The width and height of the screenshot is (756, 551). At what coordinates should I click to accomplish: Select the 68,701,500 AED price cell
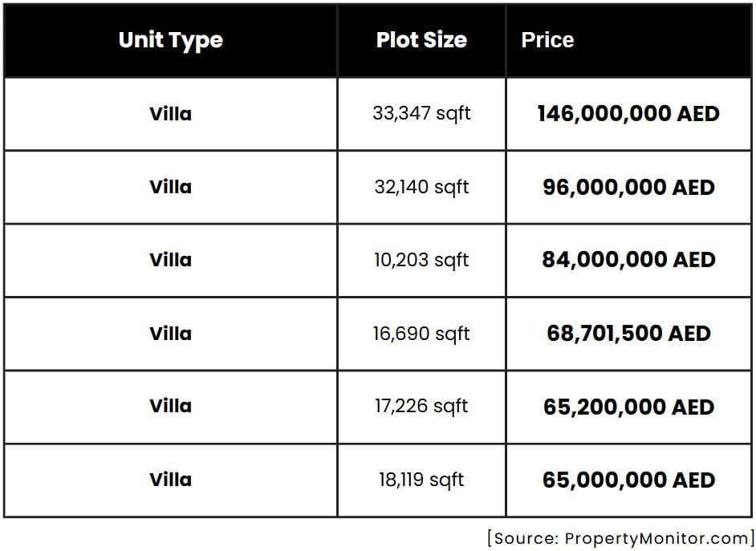point(628,333)
